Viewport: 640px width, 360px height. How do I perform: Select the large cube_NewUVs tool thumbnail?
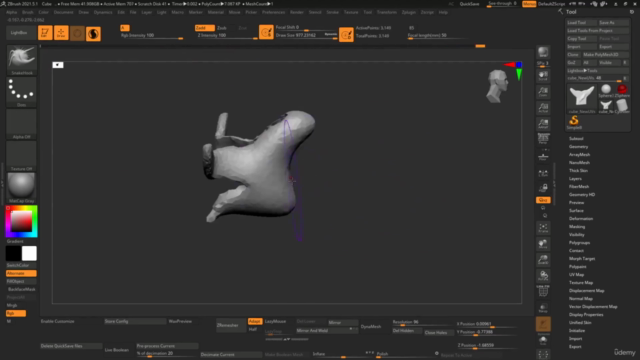[582, 98]
